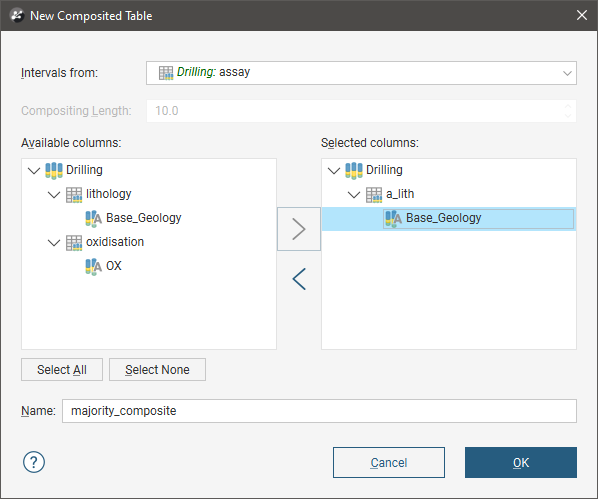
Task: Click the OX category column icon
Action: (x=93, y=267)
